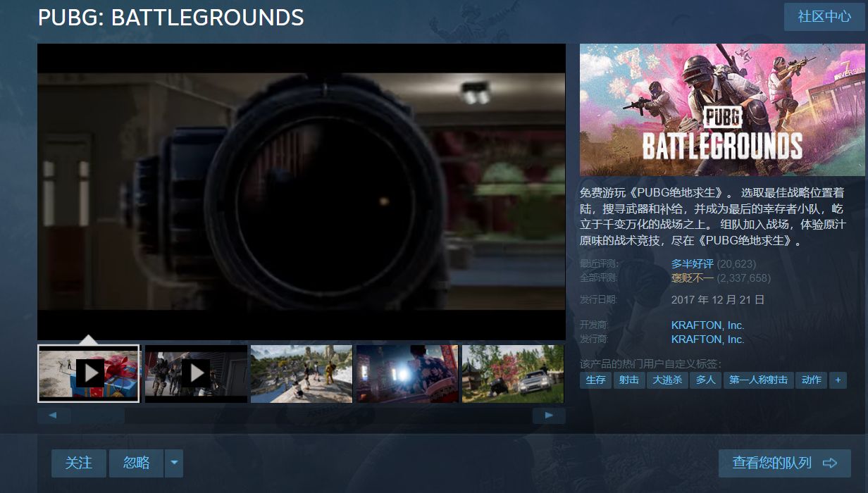Select the 多人 multiplayer tag
This screenshot has height=493, width=868.
pyautogui.click(x=705, y=380)
